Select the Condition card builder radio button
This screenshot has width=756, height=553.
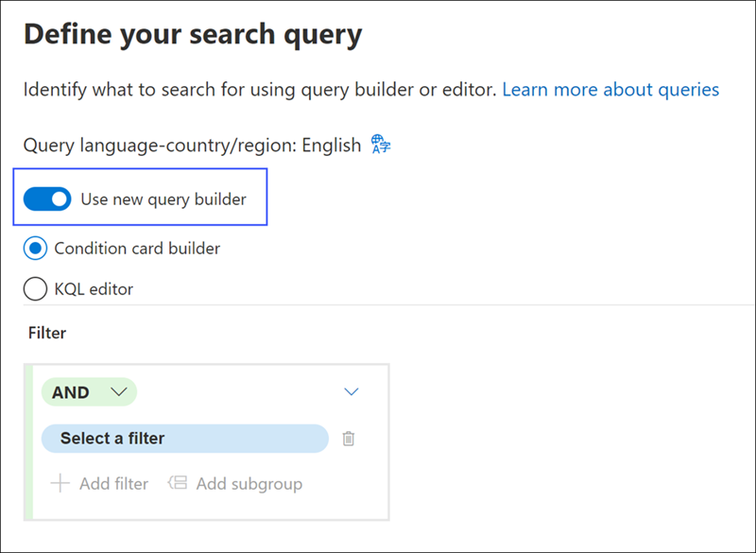tap(35, 249)
